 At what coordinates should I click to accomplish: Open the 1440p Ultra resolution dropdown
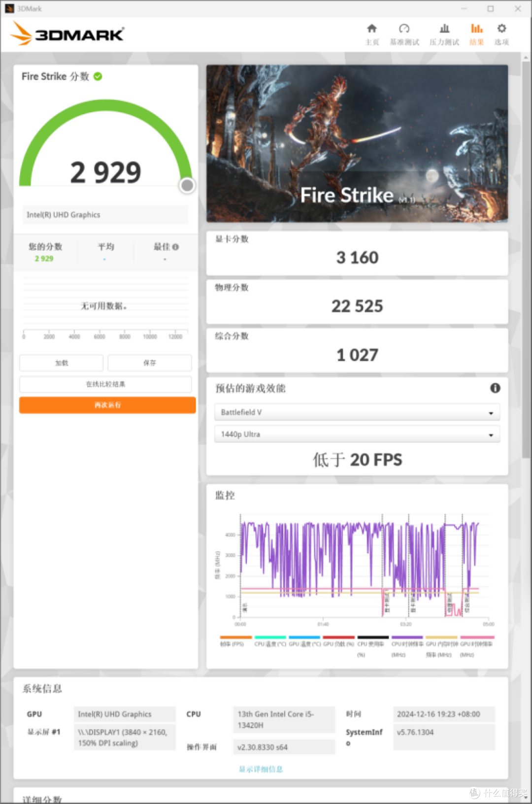pos(357,435)
